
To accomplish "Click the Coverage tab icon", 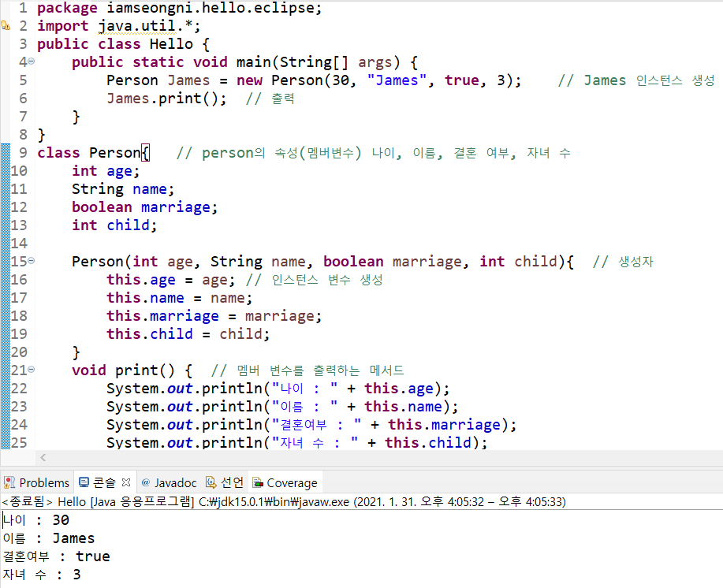I will pos(259,482).
